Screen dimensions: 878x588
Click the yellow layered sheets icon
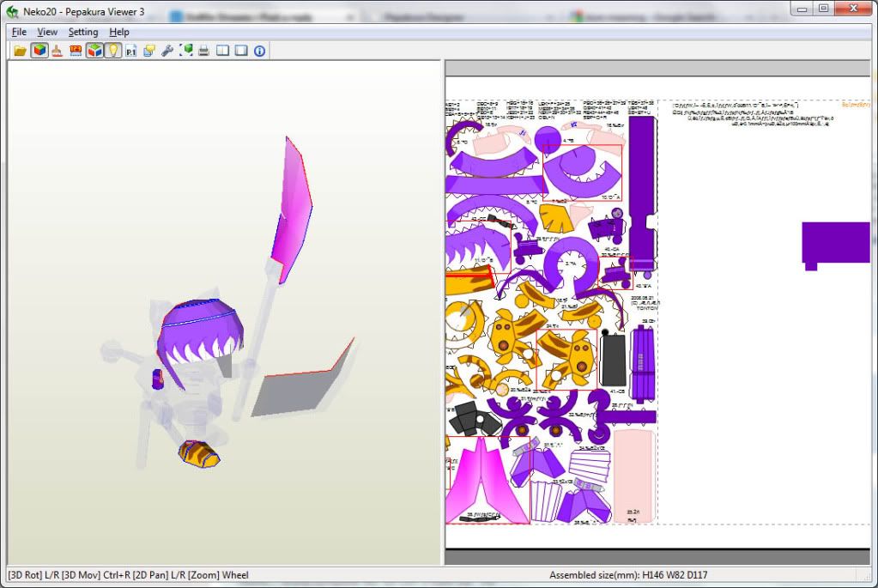(149, 51)
